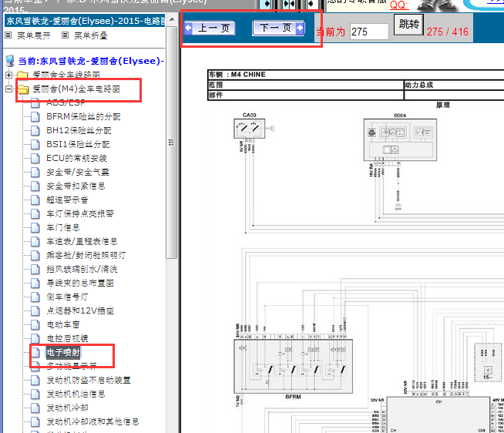Open BH12保险丝分配 diagram
This screenshot has width=504, height=433.
tap(79, 130)
